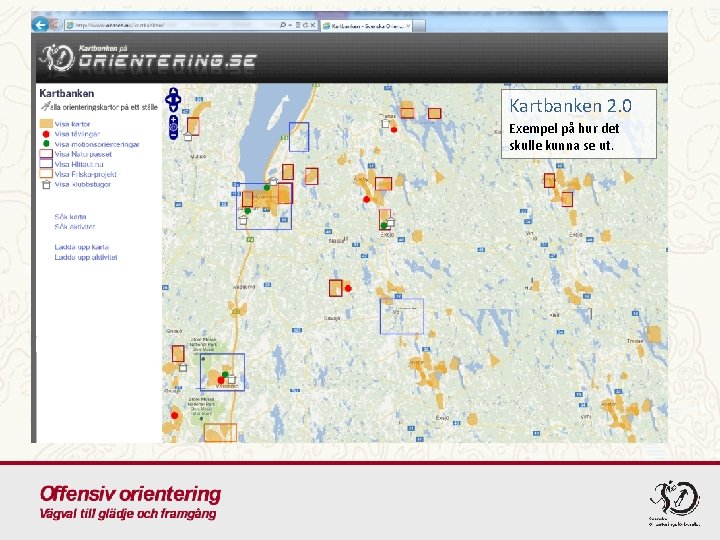Click the 'Offensiv orientering' slide footer title
The height and width of the screenshot is (540, 720).
(130, 494)
